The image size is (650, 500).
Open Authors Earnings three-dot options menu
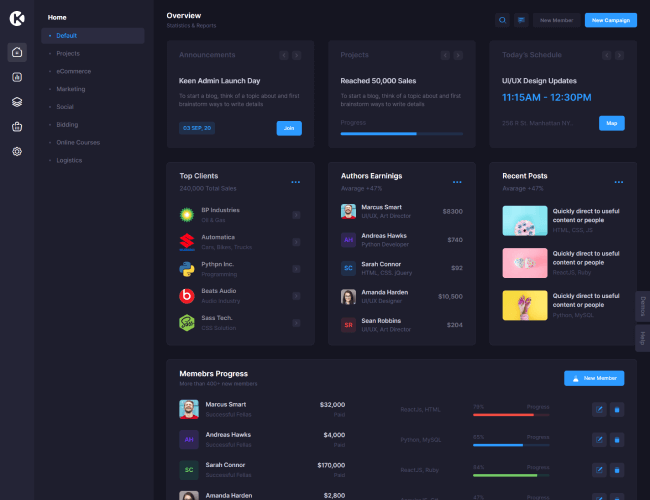[457, 182]
